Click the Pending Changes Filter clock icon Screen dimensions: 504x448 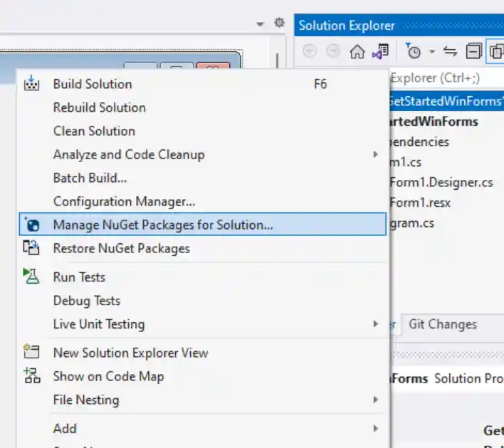[x=413, y=51]
